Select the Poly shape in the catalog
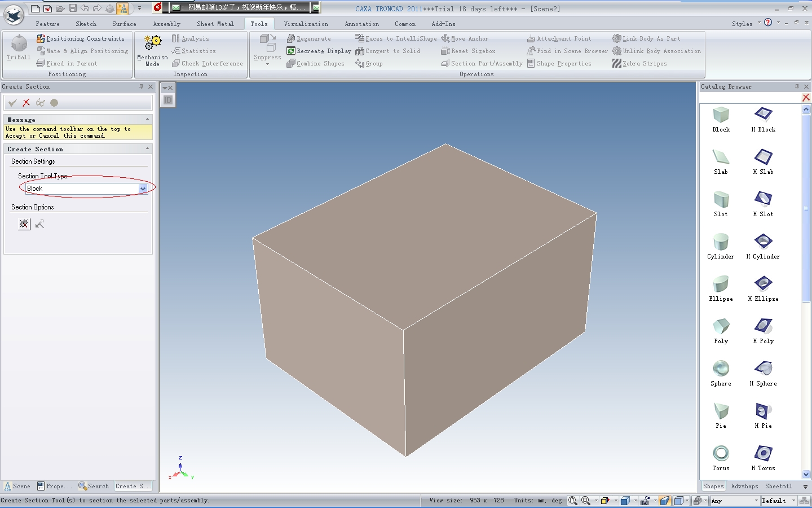 pos(721,331)
